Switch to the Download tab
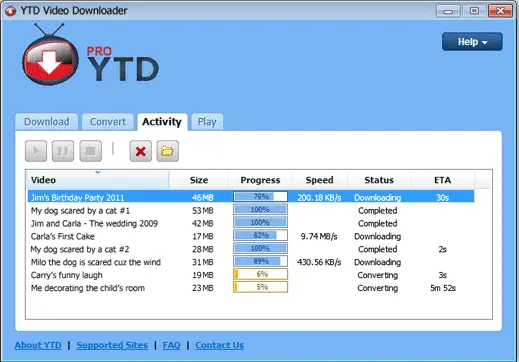The height and width of the screenshot is (362, 519). click(x=47, y=122)
